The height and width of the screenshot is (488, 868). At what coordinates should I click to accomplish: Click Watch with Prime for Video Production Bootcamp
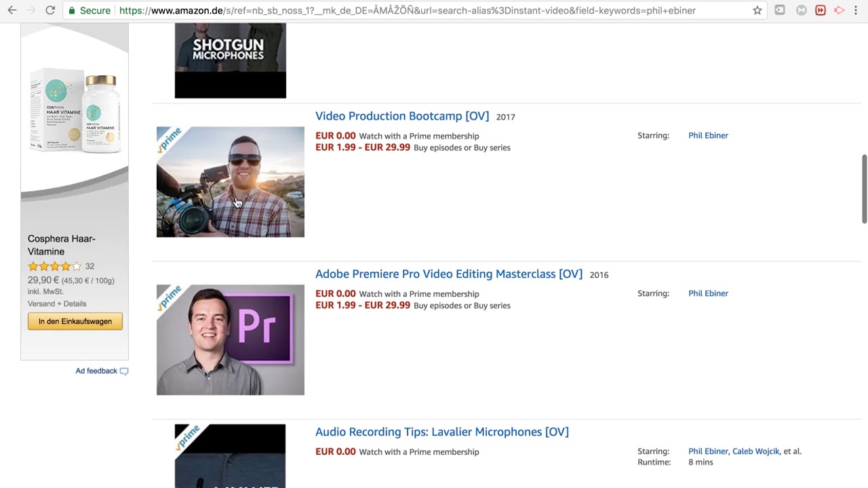click(419, 136)
